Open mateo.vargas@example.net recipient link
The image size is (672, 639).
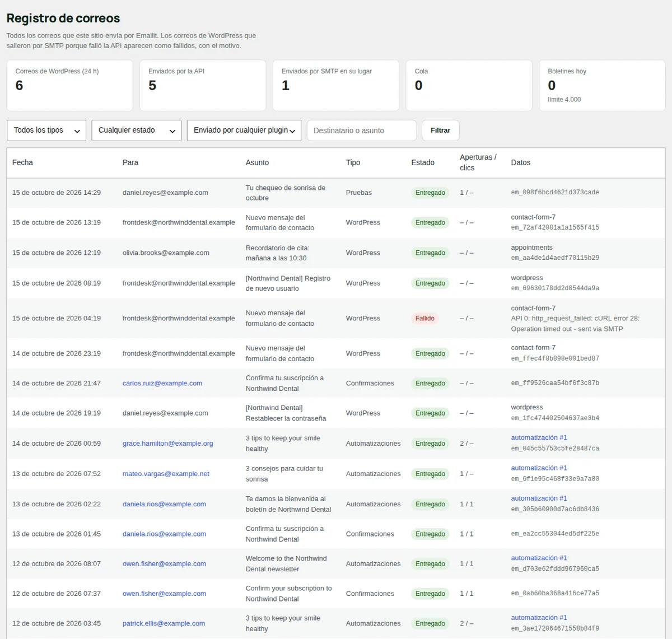coord(166,473)
